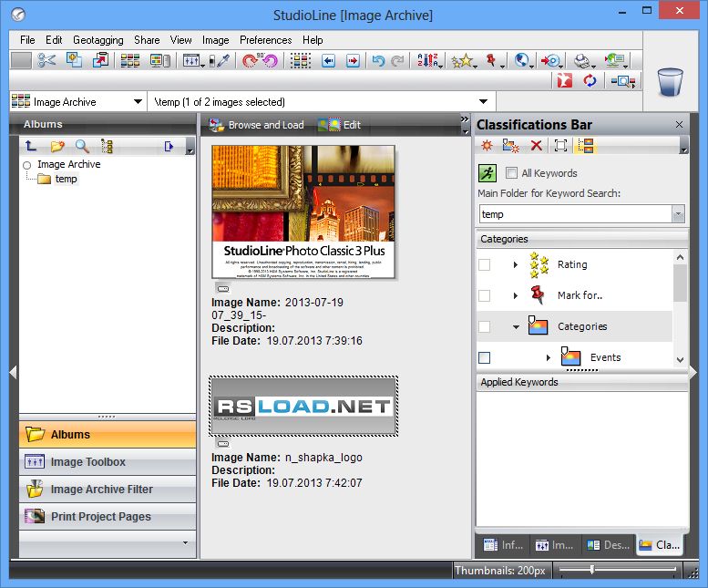Click the Browse and Load button
Screen dimensions: 708x588
tap(256, 125)
